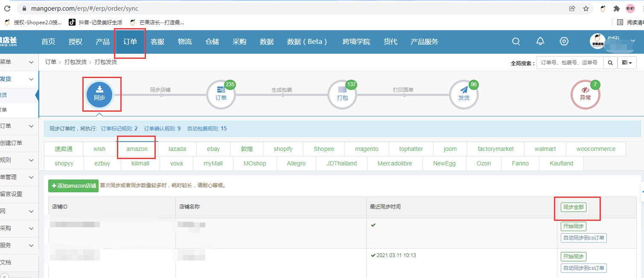Screen dimensions: 644x278
Task: Open the 订单标记规则 link
Action: point(119,128)
